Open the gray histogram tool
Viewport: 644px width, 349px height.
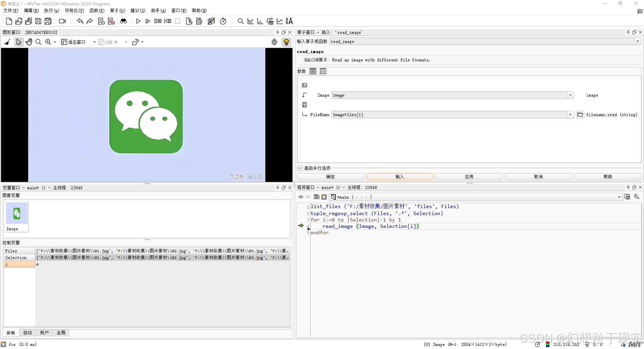click(x=250, y=21)
